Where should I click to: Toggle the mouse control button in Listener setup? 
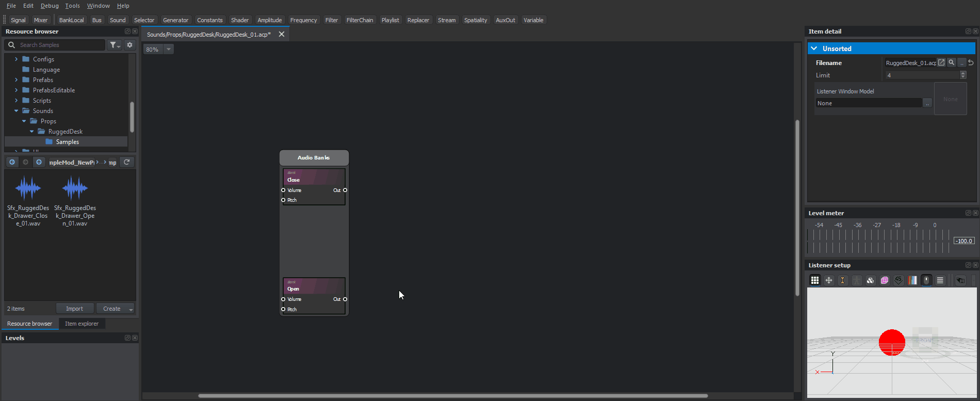point(926,280)
